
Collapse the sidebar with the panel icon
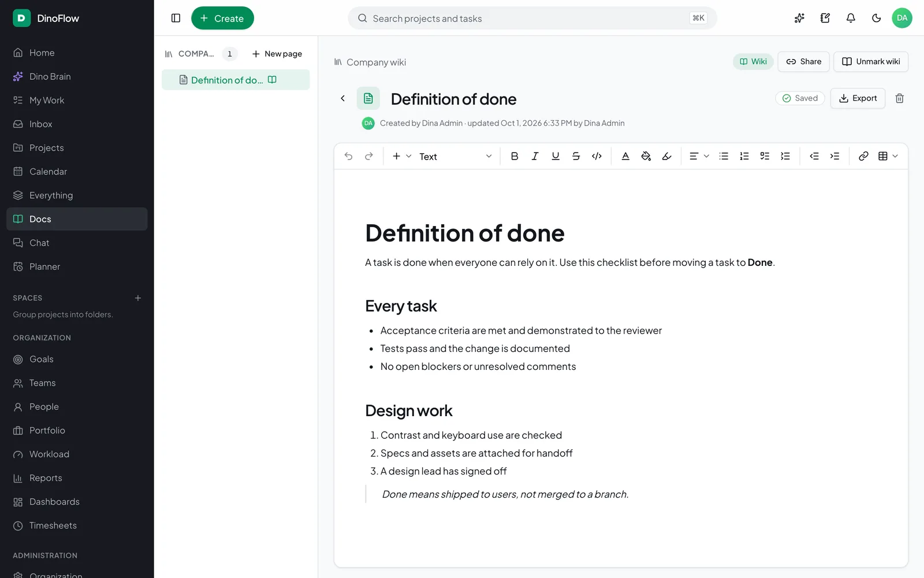point(176,18)
